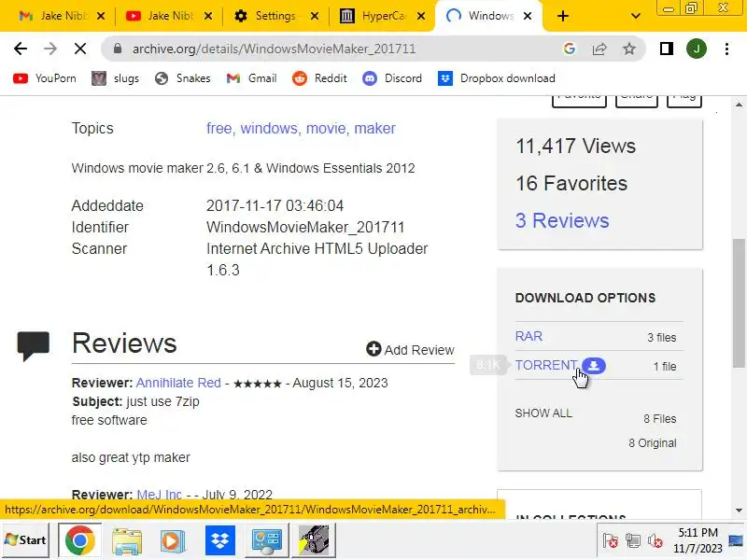Open the 'free' topic link
Image resolution: width=747 pixels, height=560 pixels.
click(219, 128)
